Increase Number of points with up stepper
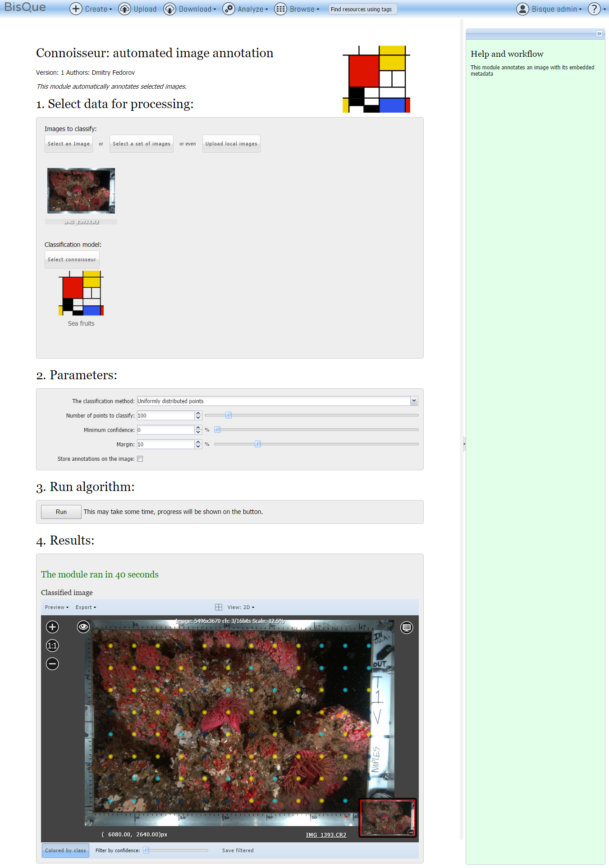 click(x=198, y=413)
